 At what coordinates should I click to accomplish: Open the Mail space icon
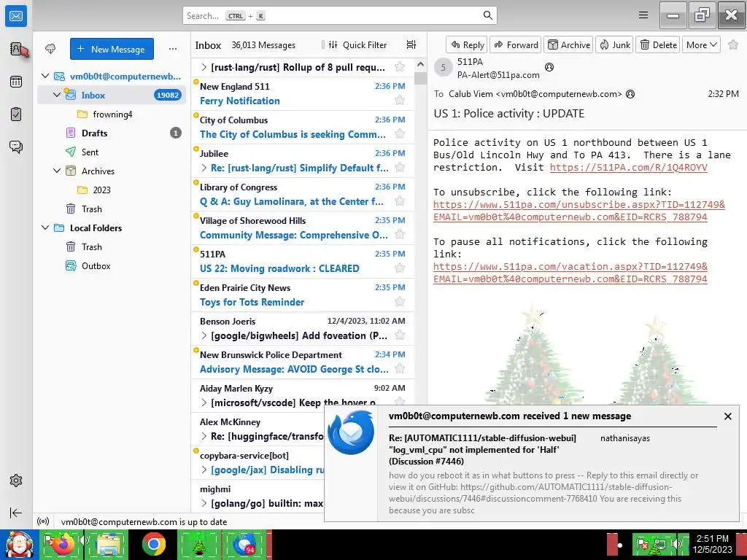[x=16, y=16]
